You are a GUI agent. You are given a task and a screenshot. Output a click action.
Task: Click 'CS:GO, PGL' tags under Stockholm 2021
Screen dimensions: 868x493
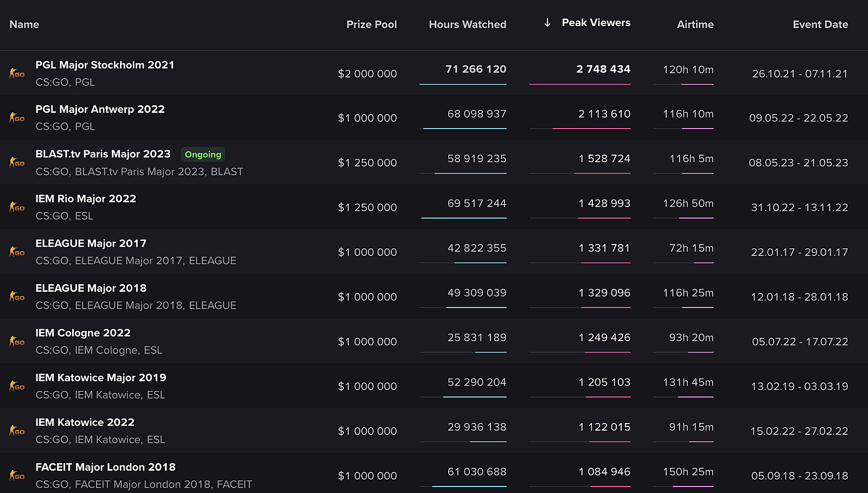pos(65,82)
